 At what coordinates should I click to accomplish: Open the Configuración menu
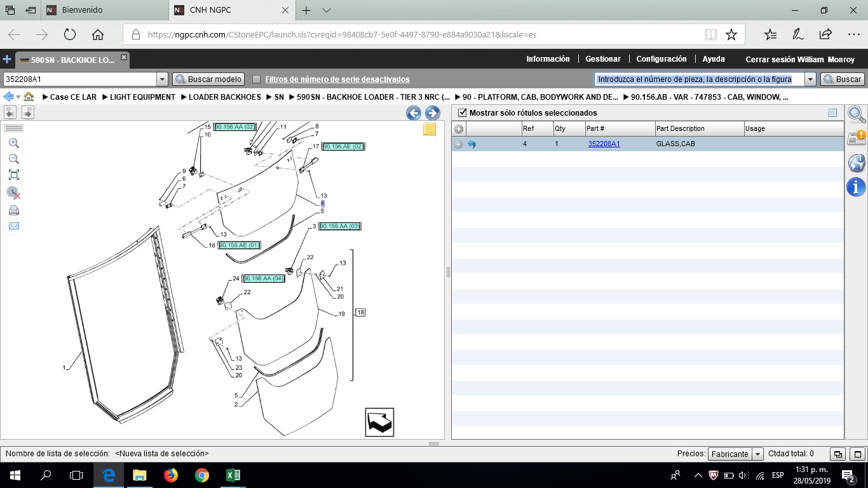point(661,59)
